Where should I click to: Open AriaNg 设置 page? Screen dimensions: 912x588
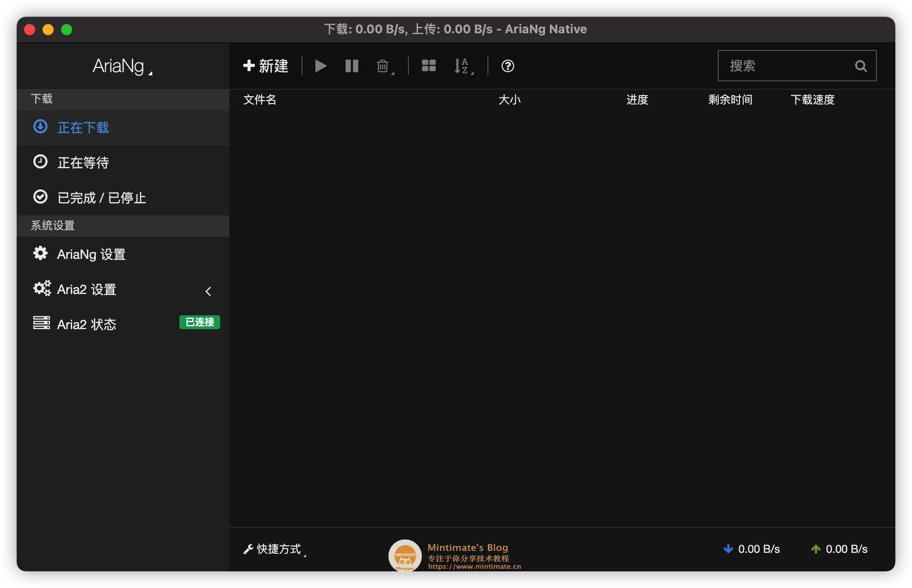pos(123,254)
